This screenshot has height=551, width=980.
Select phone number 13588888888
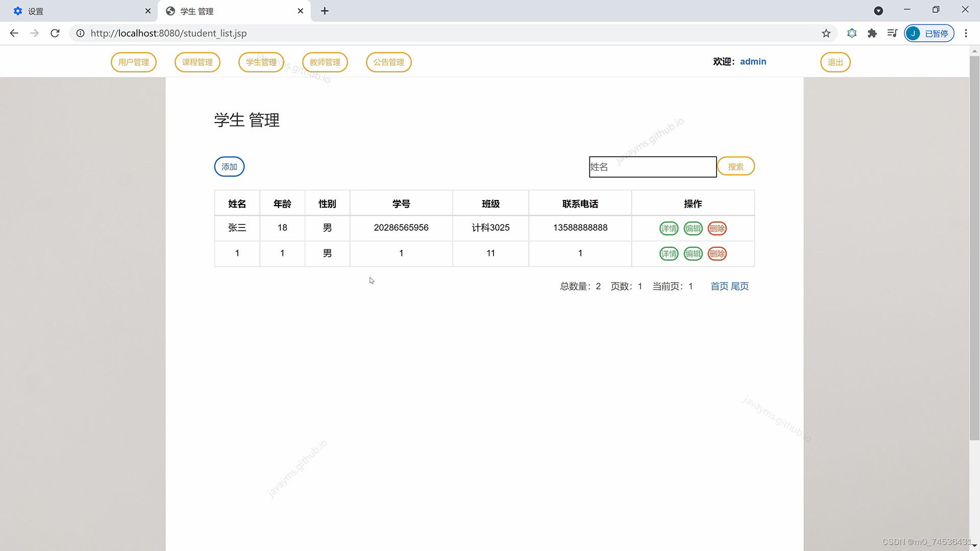point(580,228)
